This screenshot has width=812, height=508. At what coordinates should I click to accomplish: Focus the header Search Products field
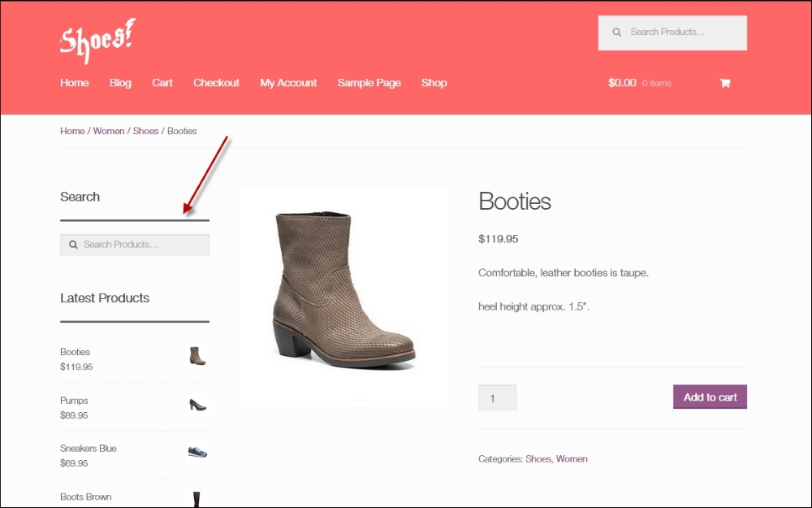[x=672, y=33]
